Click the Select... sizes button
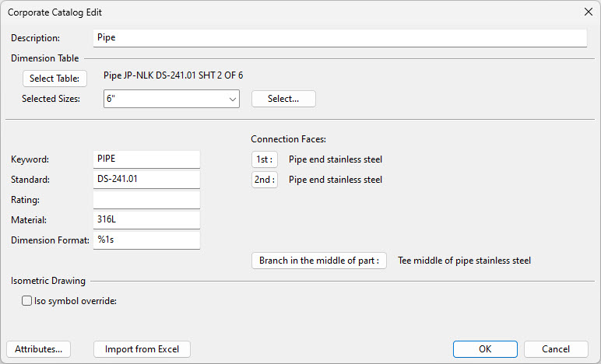601x364 pixels. click(283, 99)
